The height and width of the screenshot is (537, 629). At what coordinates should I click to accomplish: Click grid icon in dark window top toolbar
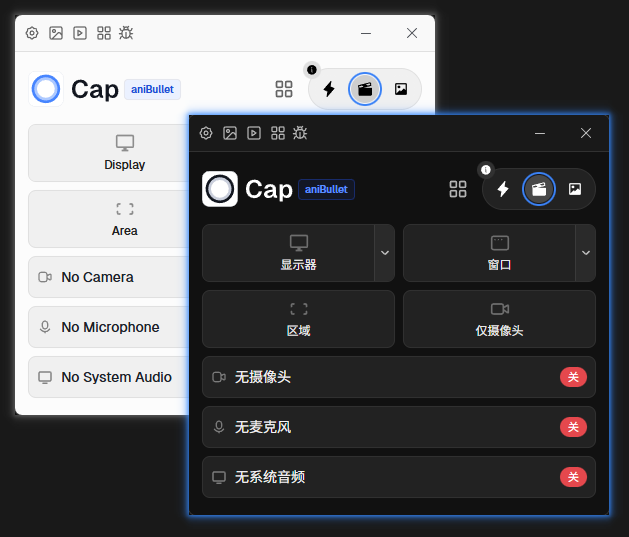point(278,133)
